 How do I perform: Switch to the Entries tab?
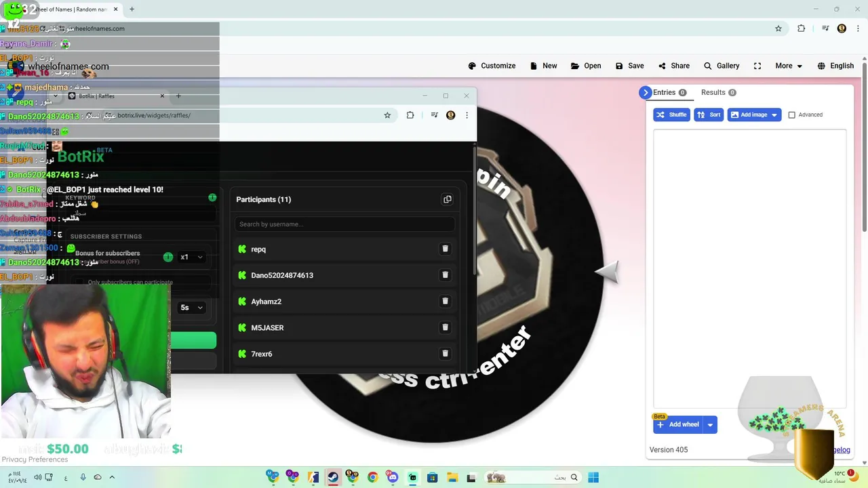(x=669, y=93)
